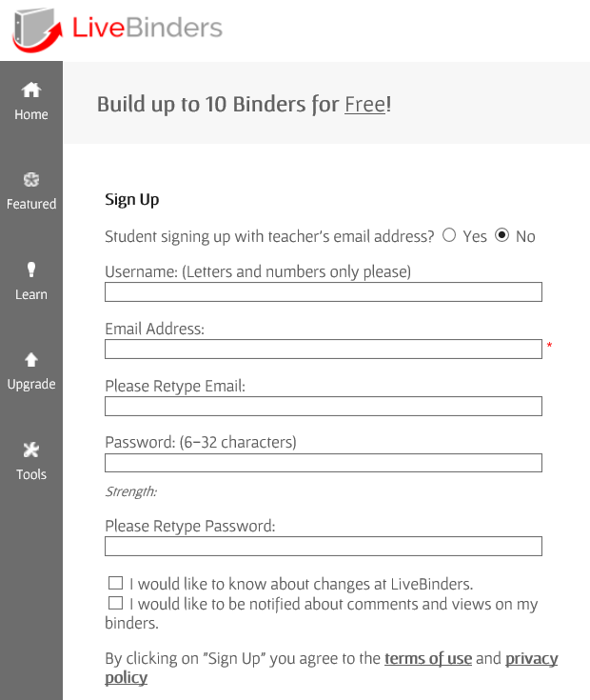Click the Upgrade arrow icon
This screenshot has height=700, width=590.
tap(31, 360)
